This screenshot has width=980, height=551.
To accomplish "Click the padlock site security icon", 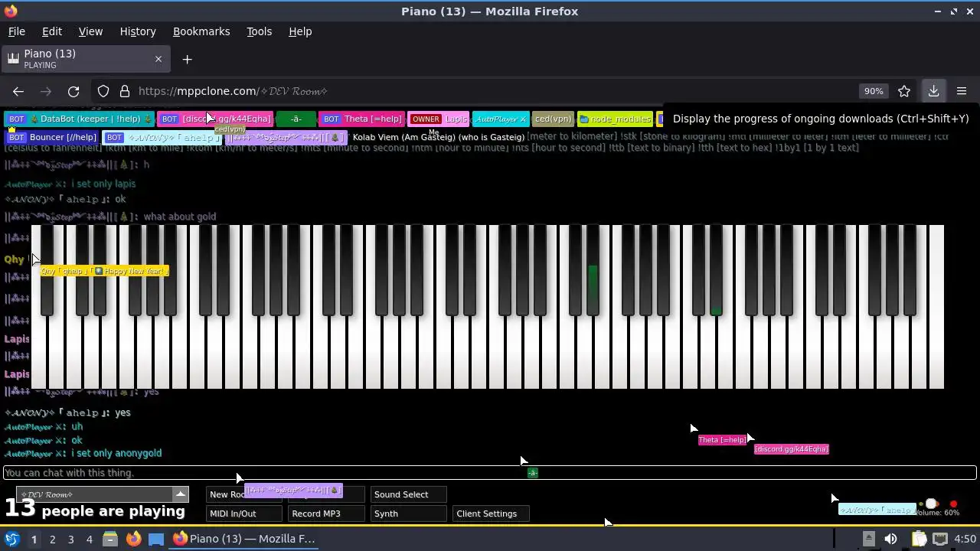I will [124, 91].
